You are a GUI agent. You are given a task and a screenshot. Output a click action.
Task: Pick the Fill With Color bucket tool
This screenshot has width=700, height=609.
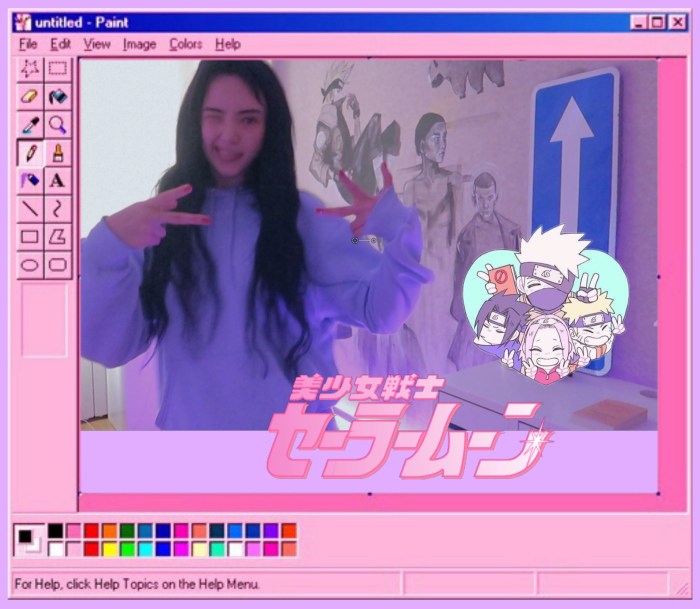(x=58, y=97)
